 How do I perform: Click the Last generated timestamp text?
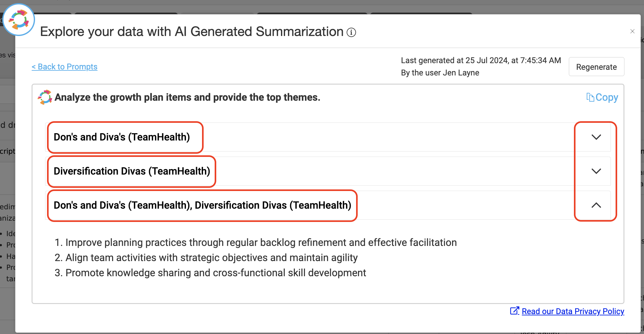[481, 60]
